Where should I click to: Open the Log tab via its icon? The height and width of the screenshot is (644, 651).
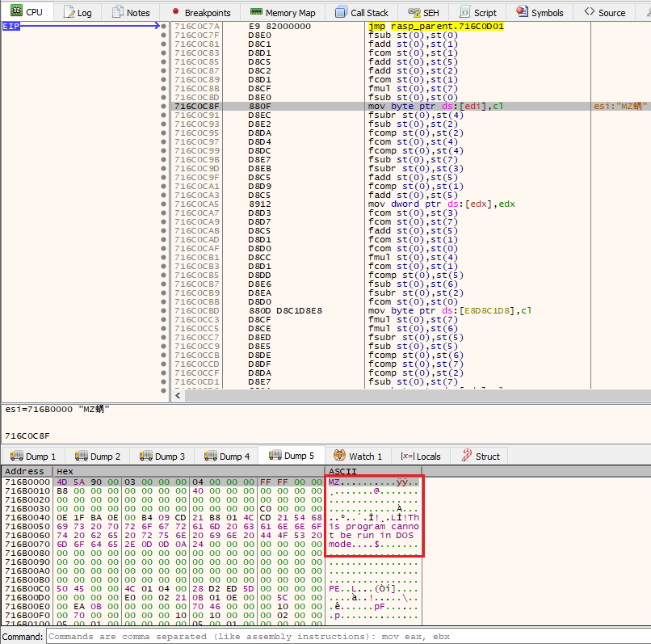pyautogui.click(x=69, y=12)
